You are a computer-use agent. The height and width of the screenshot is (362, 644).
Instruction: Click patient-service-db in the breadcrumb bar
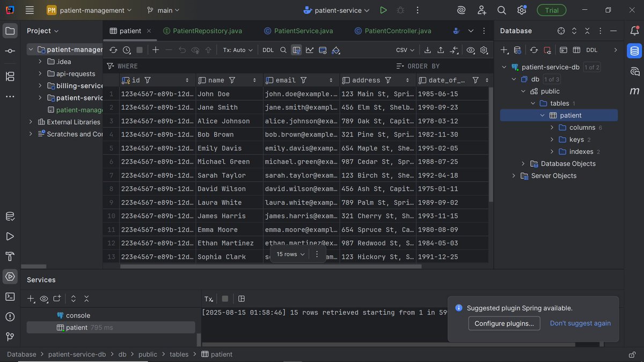pyautogui.click(x=77, y=354)
